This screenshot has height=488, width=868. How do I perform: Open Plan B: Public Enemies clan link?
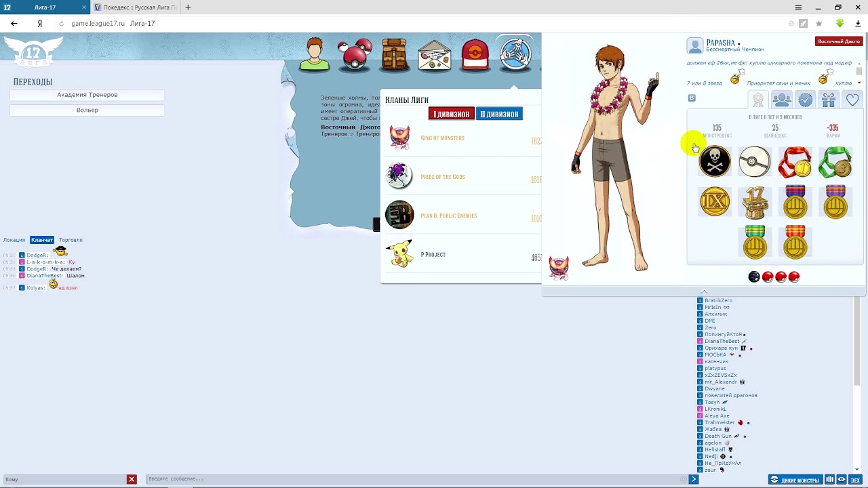tap(449, 216)
